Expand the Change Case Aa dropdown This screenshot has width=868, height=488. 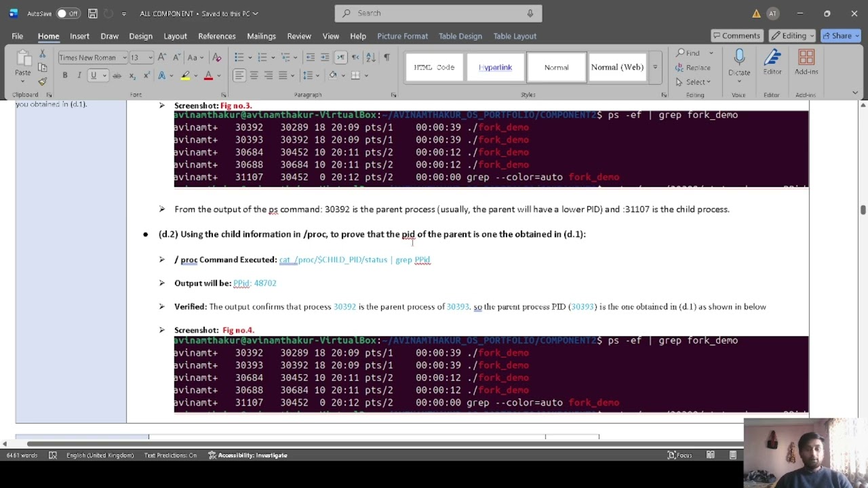point(195,58)
